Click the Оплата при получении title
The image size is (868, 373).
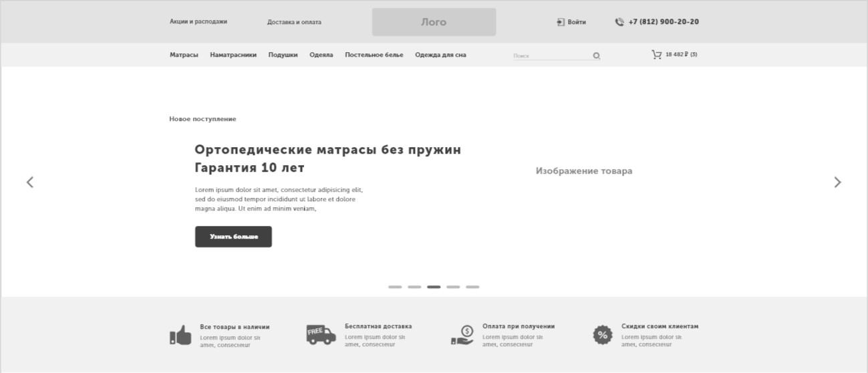pyautogui.click(x=519, y=326)
